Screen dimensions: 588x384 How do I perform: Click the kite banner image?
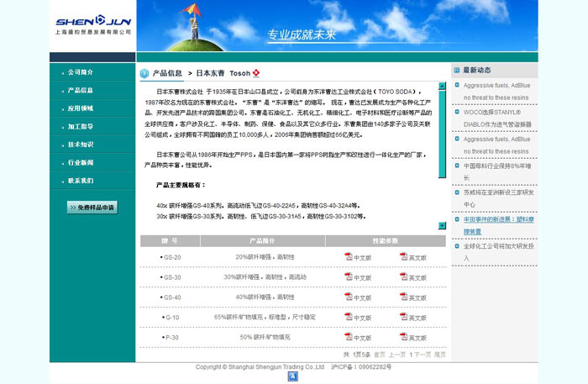[x=337, y=25]
